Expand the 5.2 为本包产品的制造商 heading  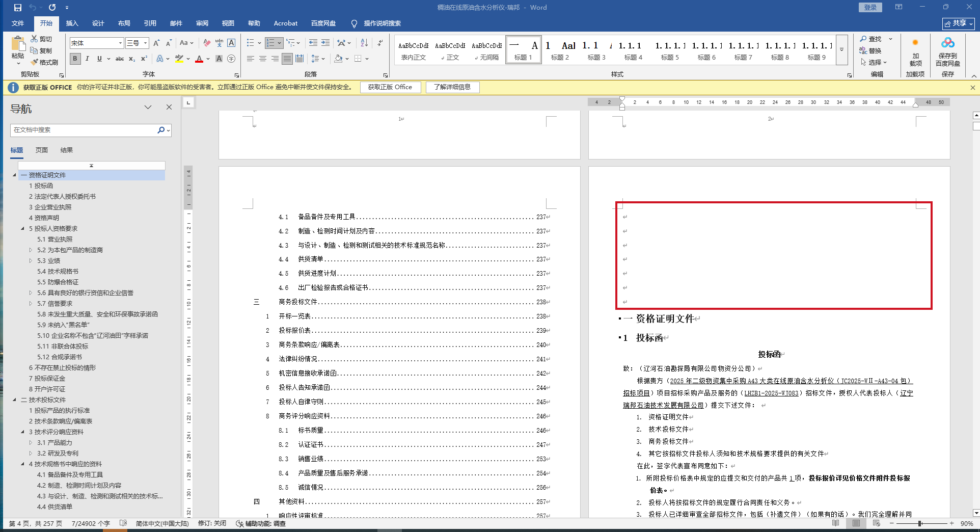(x=31, y=250)
